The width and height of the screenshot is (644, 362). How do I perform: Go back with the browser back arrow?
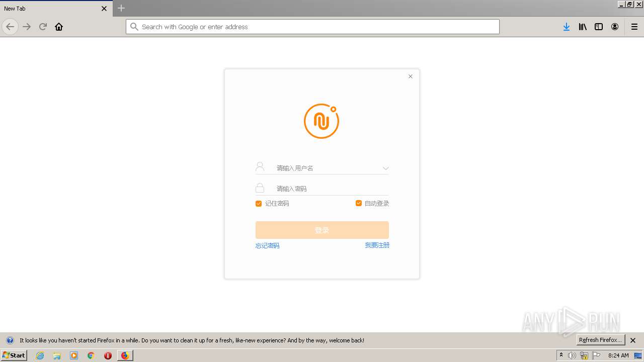[10, 27]
